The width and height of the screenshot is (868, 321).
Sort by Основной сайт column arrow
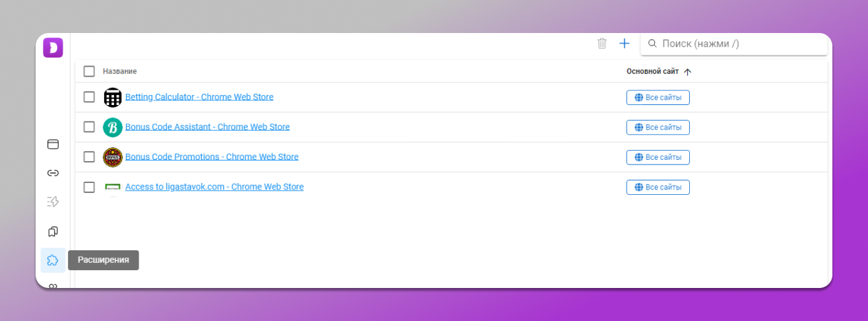(x=687, y=72)
